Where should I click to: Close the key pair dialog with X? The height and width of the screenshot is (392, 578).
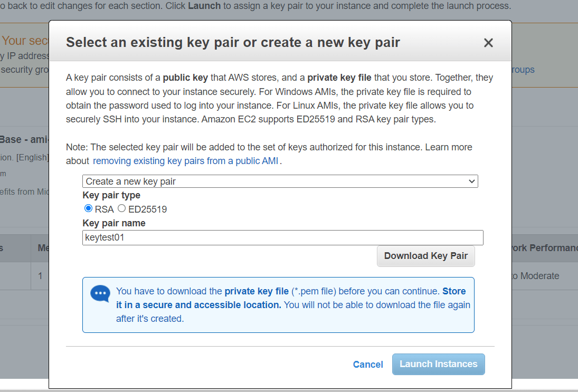[488, 43]
